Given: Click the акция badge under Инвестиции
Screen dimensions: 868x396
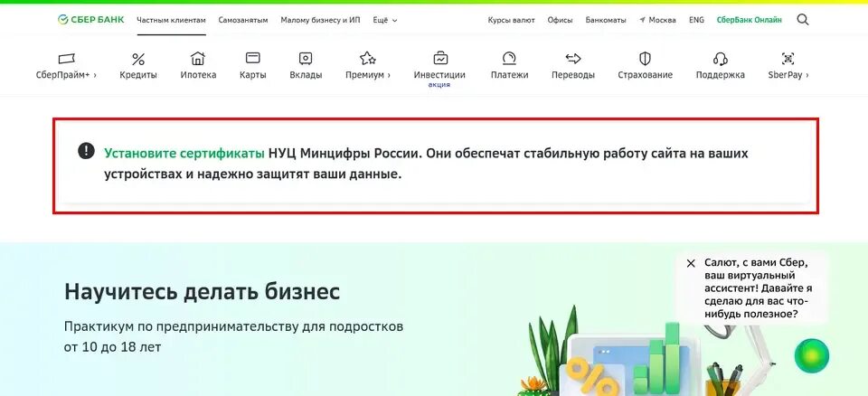Looking at the screenshot, I should [439, 85].
